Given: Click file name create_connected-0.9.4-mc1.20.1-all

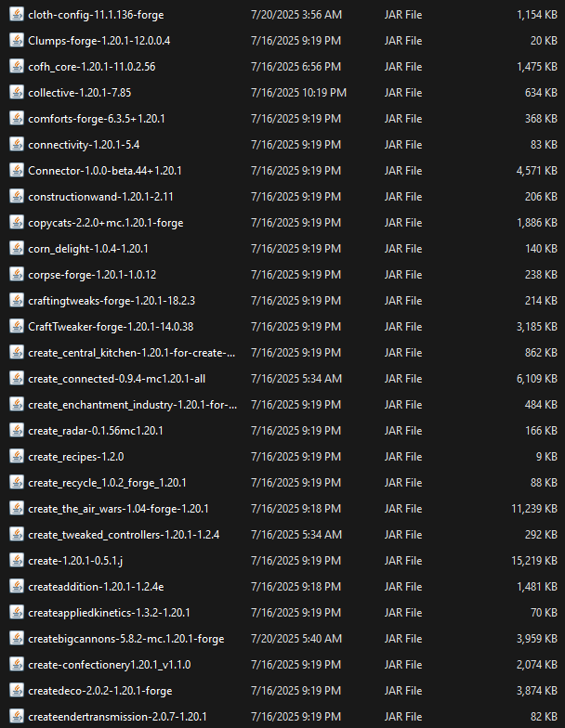Looking at the screenshot, I should tap(117, 379).
